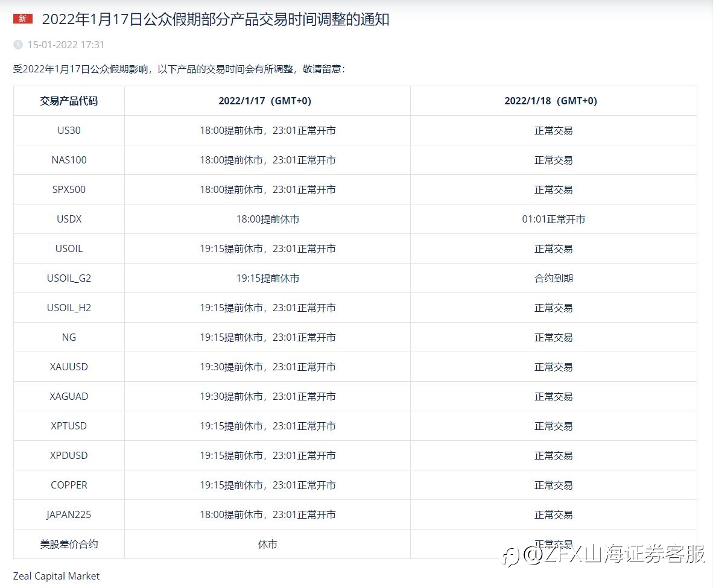
Task: Click the red 新 badge beside the title
Action: pos(23,19)
